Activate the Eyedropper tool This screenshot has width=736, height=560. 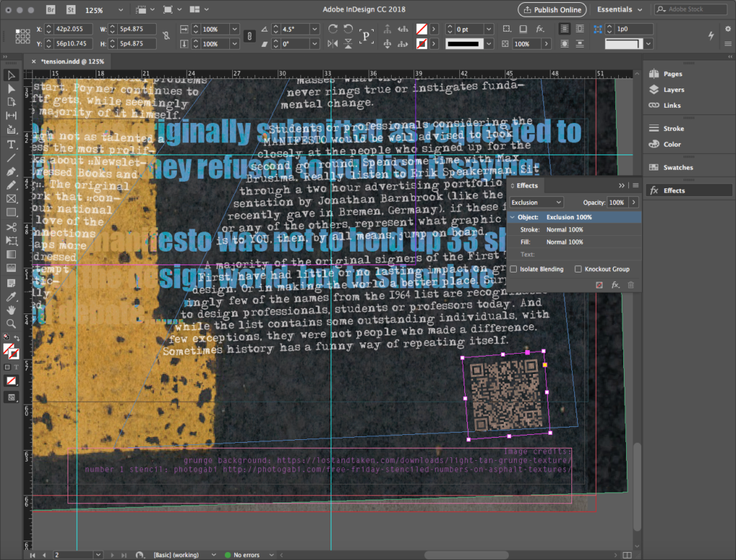tap(11, 296)
